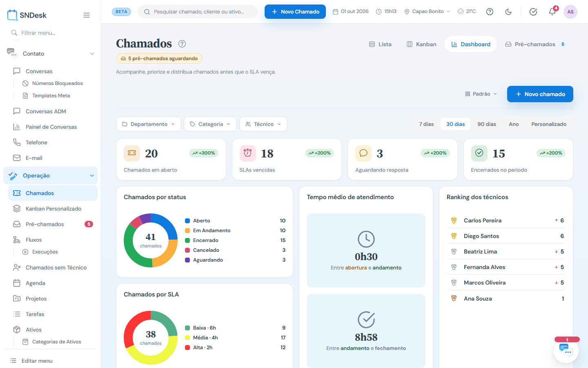Open AS user avatar menu
Viewport: 588px width, 368px height.
570,11
